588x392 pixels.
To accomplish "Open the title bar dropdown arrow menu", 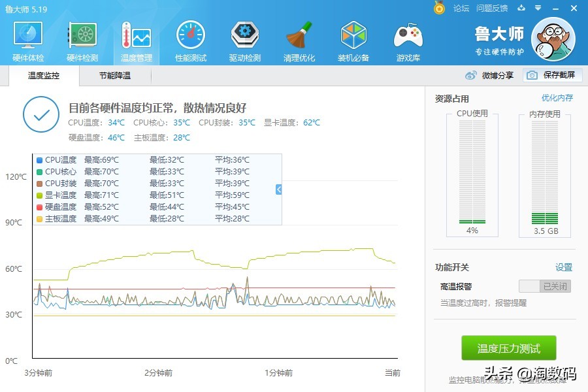I will click(538, 8).
